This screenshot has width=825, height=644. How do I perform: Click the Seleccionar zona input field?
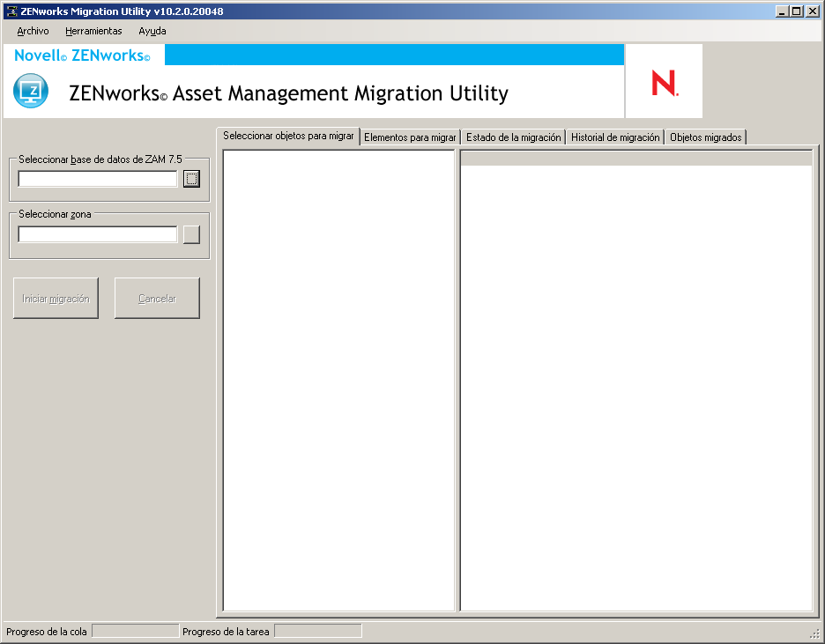coord(98,234)
